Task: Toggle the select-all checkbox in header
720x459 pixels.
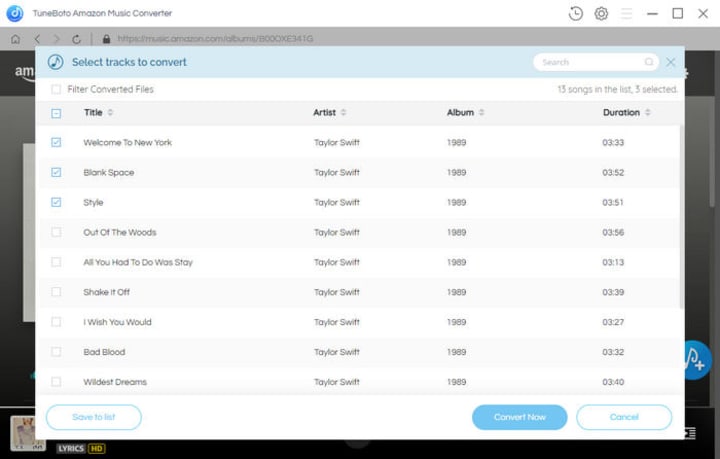Action: point(56,113)
